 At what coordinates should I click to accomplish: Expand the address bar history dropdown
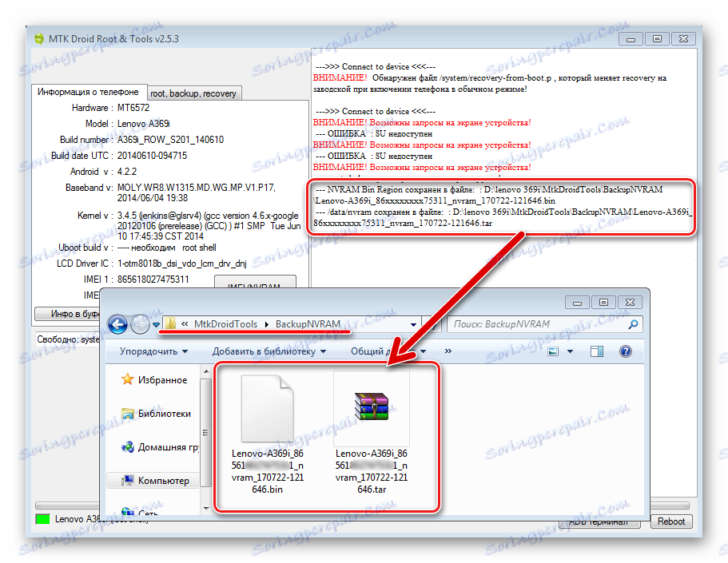(413, 324)
